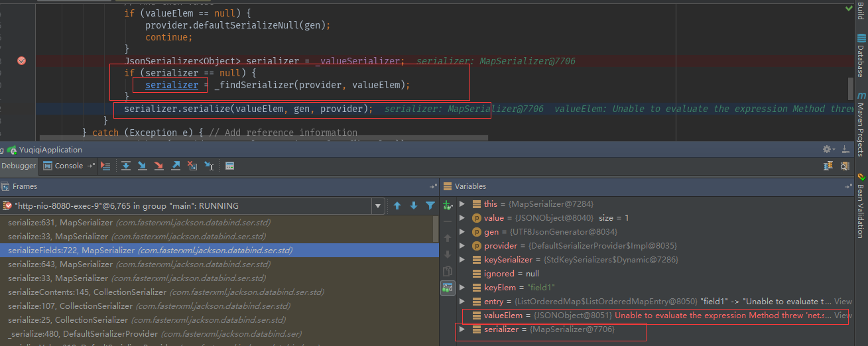Click the Step Into icon

pos(142,166)
